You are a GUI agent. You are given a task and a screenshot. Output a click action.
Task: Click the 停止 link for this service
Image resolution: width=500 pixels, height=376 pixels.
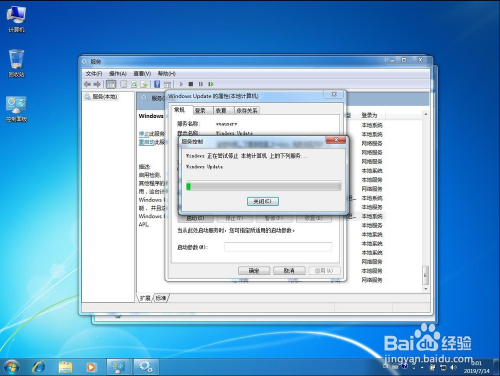(x=144, y=134)
